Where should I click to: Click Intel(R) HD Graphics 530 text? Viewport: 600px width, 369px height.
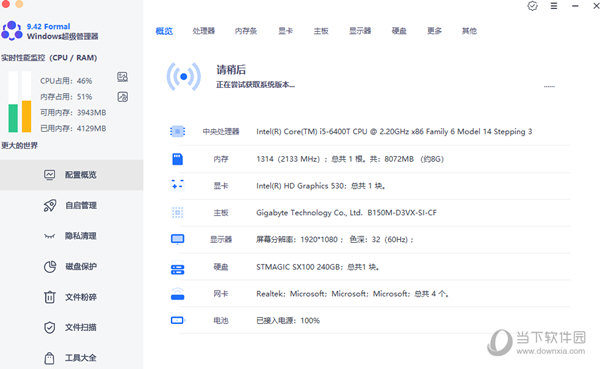321,186
